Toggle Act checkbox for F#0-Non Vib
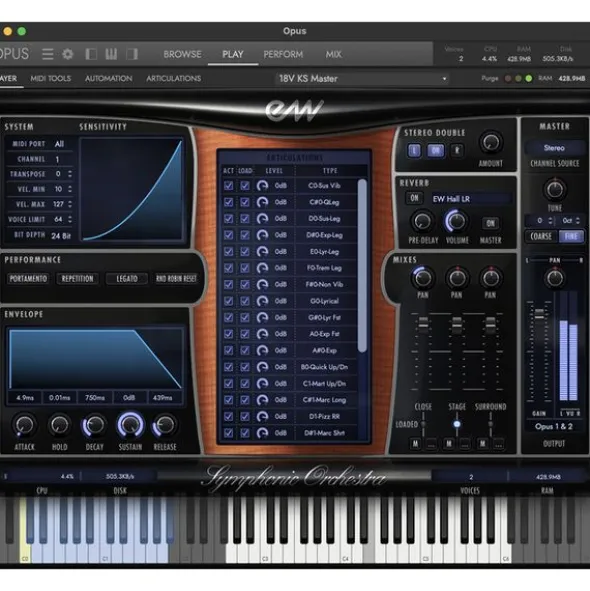Screen dimensions: 590x591 click(228, 285)
